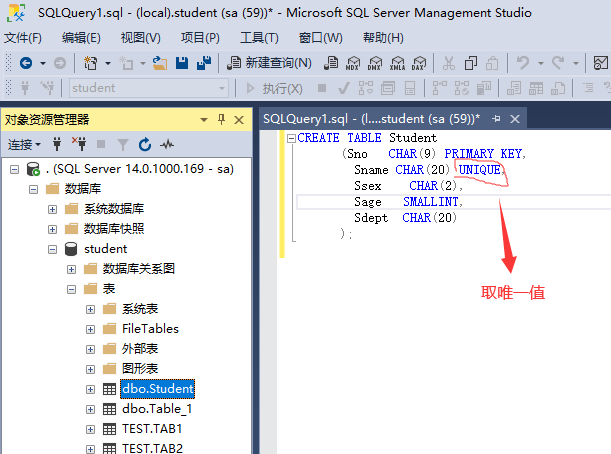Click the navigate Back arrow icon
611x454 pixels.
coord(26,63)
